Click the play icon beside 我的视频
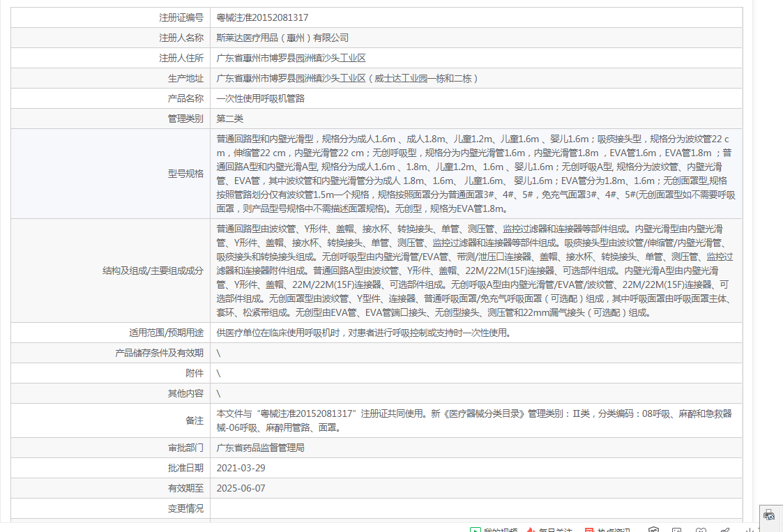The image size is (783, 532). click(x=476, y=529)
